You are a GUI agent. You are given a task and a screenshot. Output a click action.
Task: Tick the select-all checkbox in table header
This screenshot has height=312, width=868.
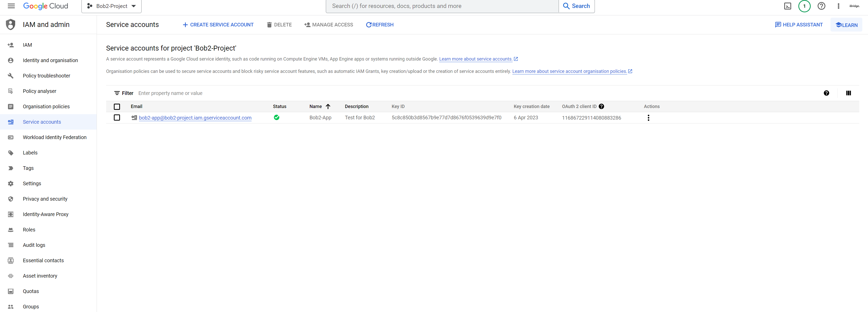coord(117,107)
